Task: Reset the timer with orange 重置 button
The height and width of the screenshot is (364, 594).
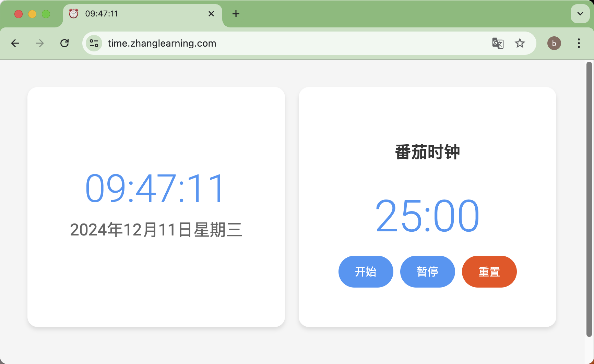Action: point(489,271)
